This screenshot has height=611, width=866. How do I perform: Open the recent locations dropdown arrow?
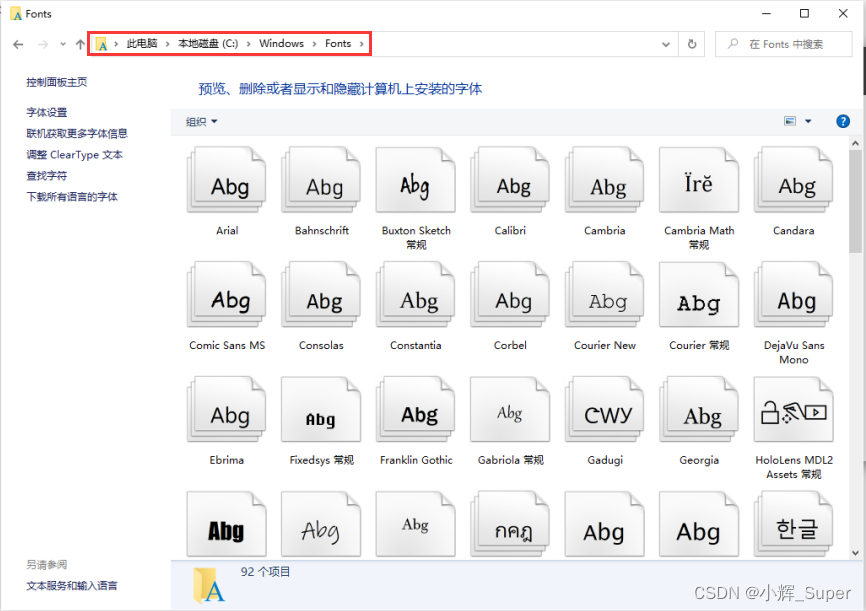[x=63, y=44]
